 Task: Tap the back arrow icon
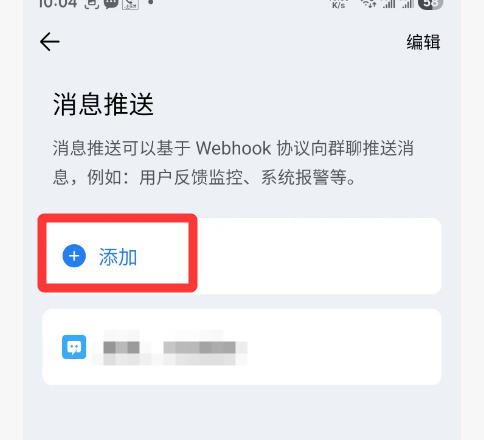(50, 42)
